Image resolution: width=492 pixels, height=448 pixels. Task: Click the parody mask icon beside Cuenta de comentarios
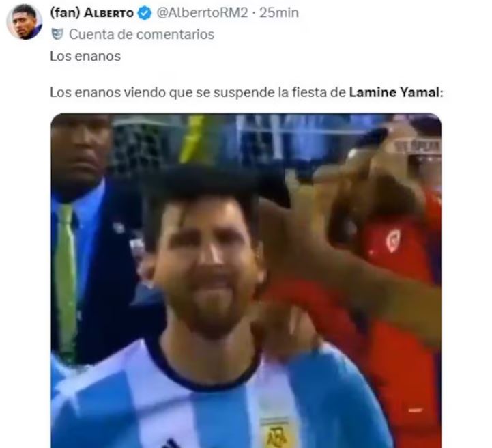[x=57, y=34]
